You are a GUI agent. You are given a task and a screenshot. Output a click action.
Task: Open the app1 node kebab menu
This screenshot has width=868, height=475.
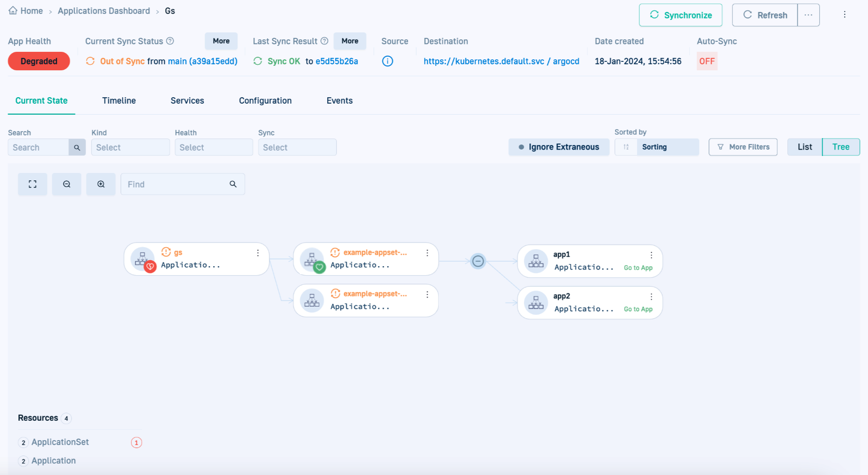point(651,255)
